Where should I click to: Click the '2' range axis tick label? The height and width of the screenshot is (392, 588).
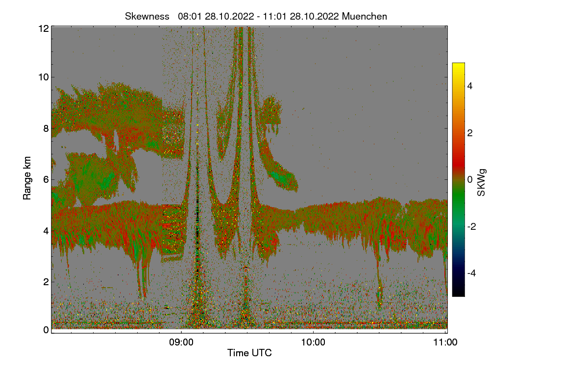46,282
